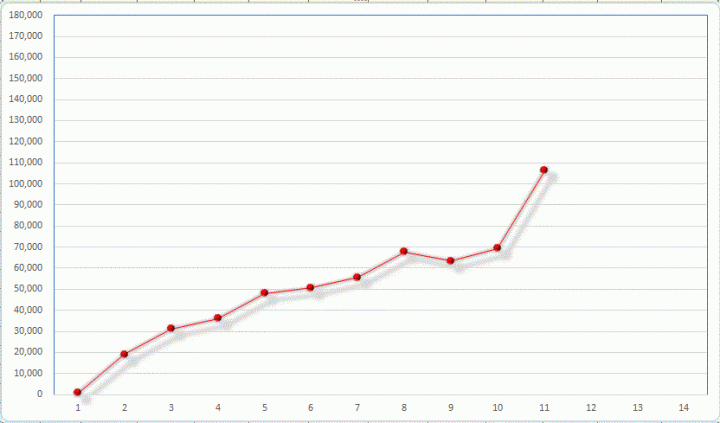Select the data point at category 4
Viewport: 720px width, 423px height.
(x=218, y=318)
